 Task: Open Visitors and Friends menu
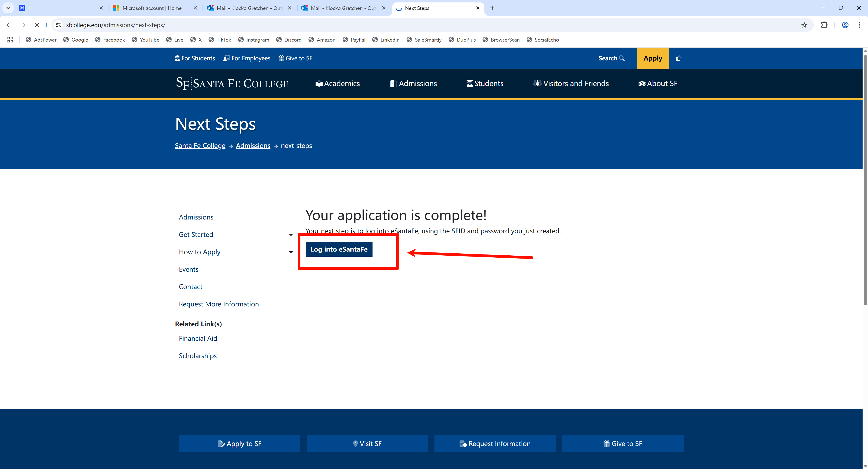(571, 84)
